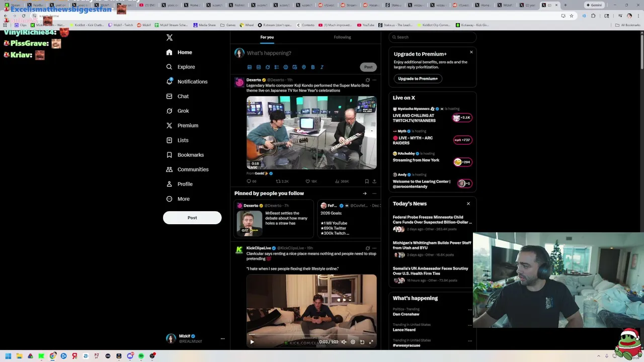Viewport: 644px width, 362px height.
Task: Open the YouTube bookmark in the bookmarks bar
Action: pos(366,25)
